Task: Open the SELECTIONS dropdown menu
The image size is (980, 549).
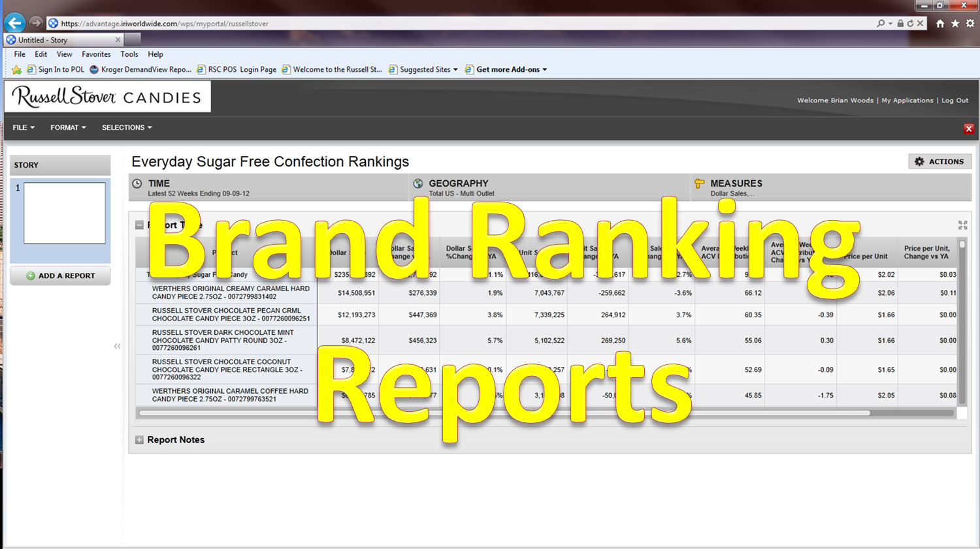Action: coord(127,128)
